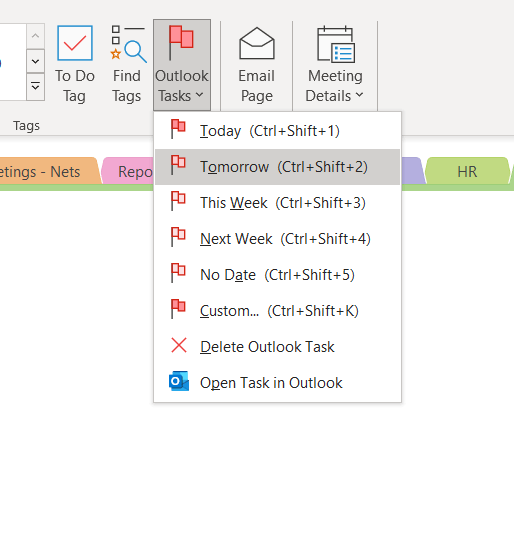Image resolution: width=514 pixels, height=549 pixels.
Task: Click the flag icon beside Custom
Action: 178,309
